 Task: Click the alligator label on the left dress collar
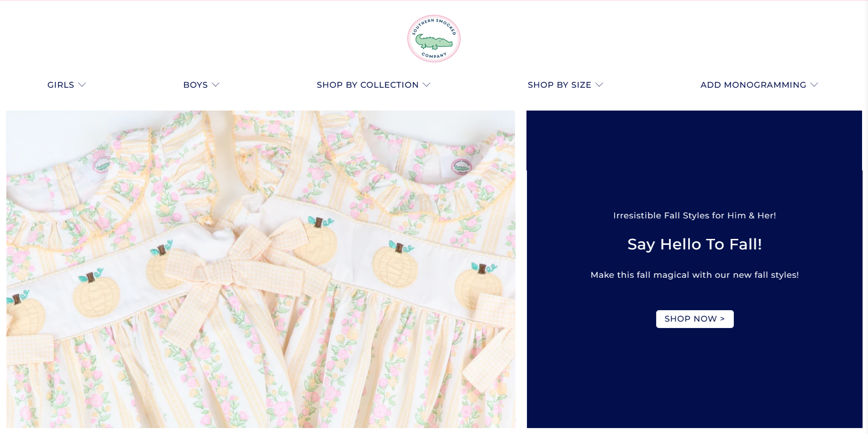click(101, 165)
